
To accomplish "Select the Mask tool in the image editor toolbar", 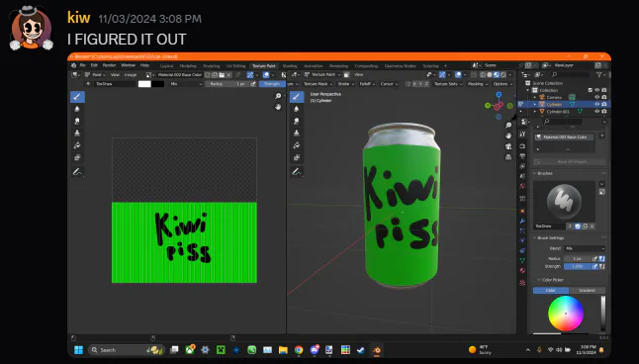I will [77, 157].
